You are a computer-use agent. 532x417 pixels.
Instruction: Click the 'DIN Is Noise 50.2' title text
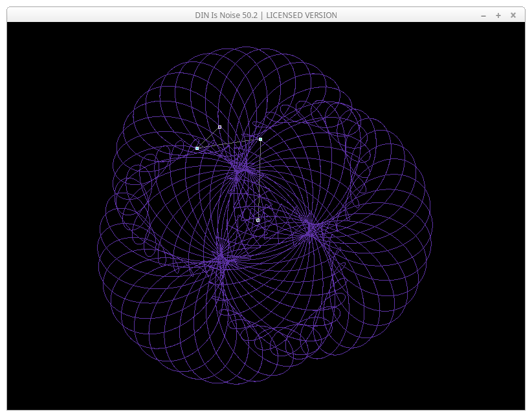tap(227, 15)
